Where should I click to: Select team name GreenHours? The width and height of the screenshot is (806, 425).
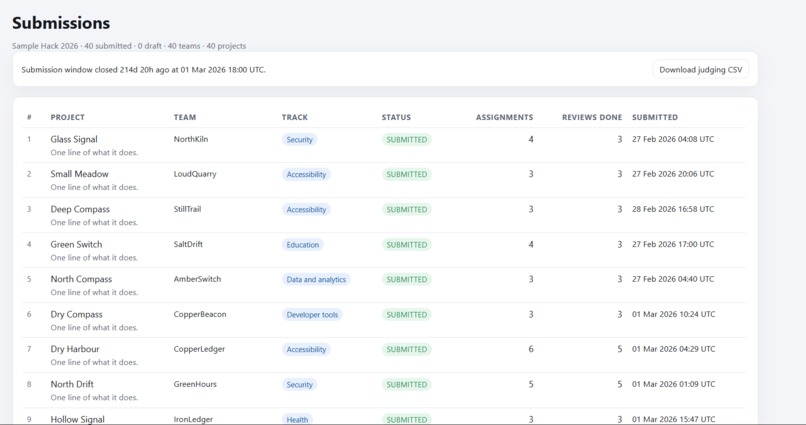[x=195, y=384]
